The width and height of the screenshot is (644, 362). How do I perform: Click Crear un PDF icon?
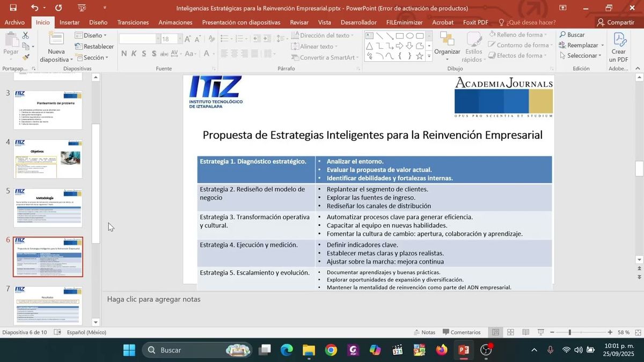tap(619, 48)
